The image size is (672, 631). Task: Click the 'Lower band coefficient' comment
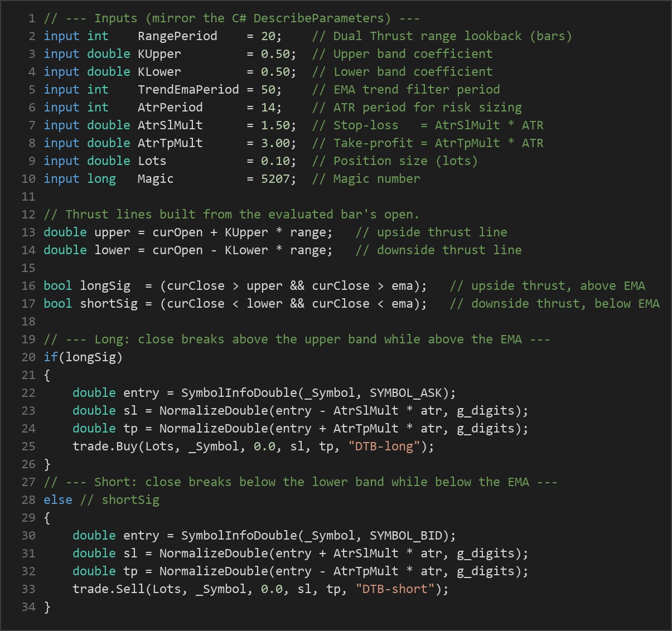click(402, 72)
